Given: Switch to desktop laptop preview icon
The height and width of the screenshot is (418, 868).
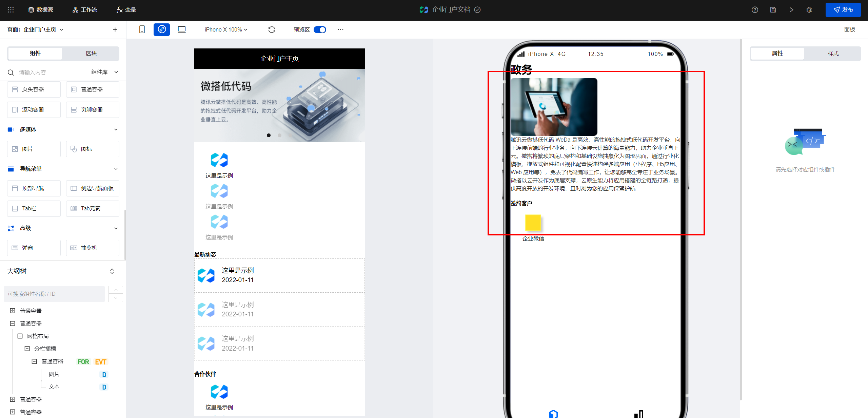Looking at the screenshot, I should 182,29.
